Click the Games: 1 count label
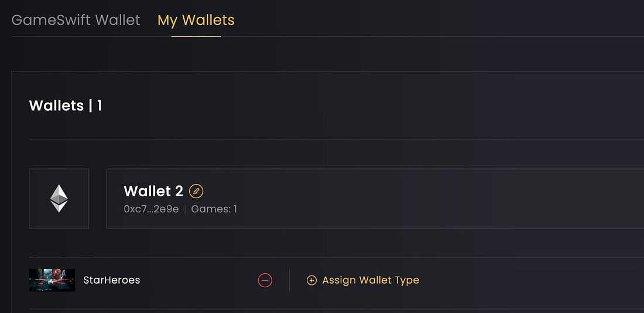The height and width of the screenshot is (313, 644). click(214, 209)
